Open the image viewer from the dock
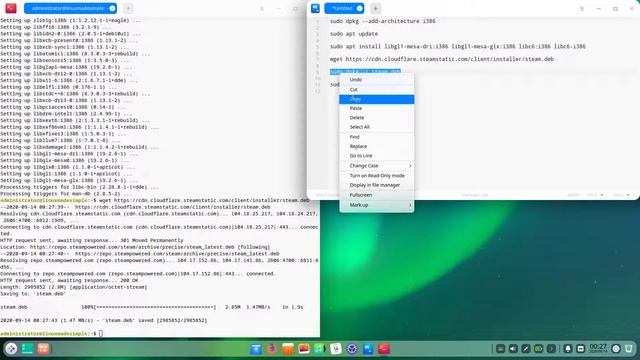The width and height of the screenshot is (640, 360). pyautogui.click(x=304, y=349)
